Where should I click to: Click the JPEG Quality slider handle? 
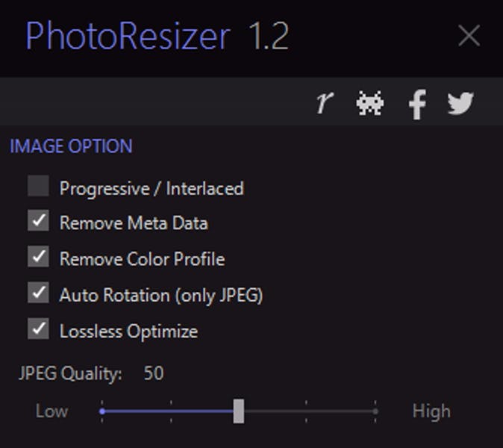click(x=238, y=411)
